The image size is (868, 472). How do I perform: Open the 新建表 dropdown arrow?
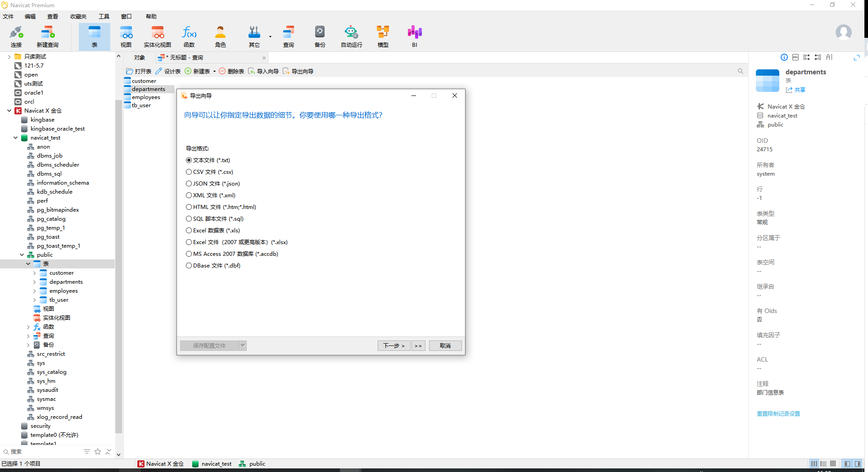[214, 71]
